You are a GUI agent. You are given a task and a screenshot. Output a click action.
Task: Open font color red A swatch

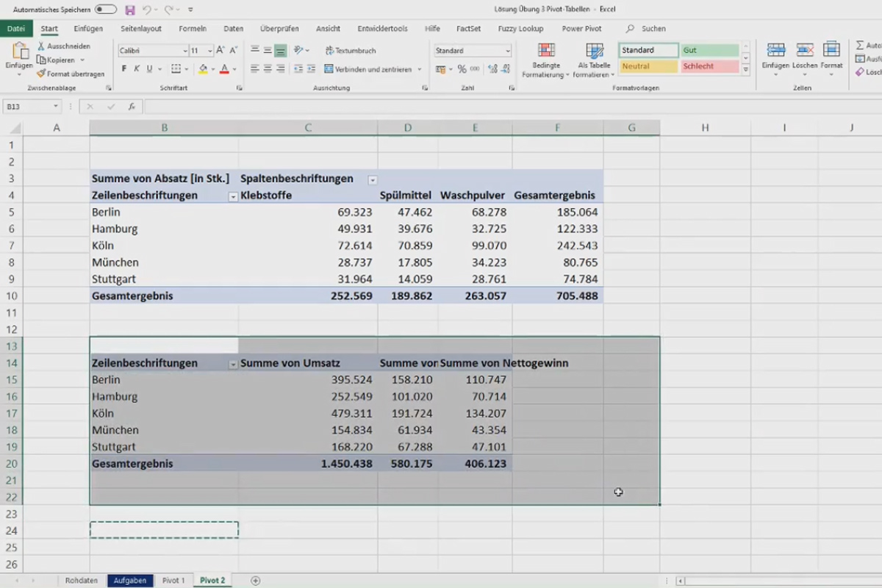click(x=225, y=68)
